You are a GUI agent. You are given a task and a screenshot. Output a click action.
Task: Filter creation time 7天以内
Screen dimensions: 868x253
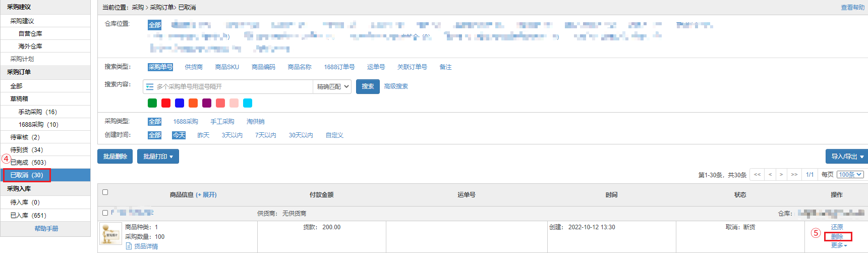(265, 135)
